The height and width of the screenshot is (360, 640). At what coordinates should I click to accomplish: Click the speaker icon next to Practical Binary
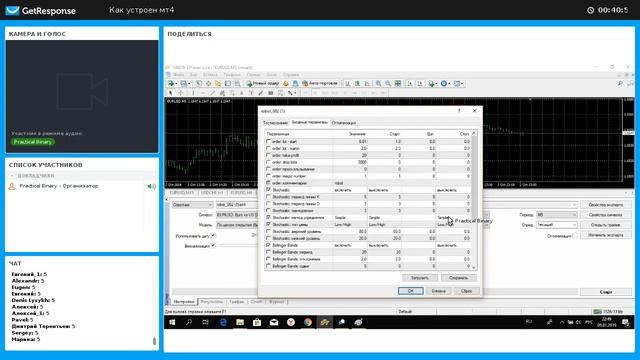151,186
